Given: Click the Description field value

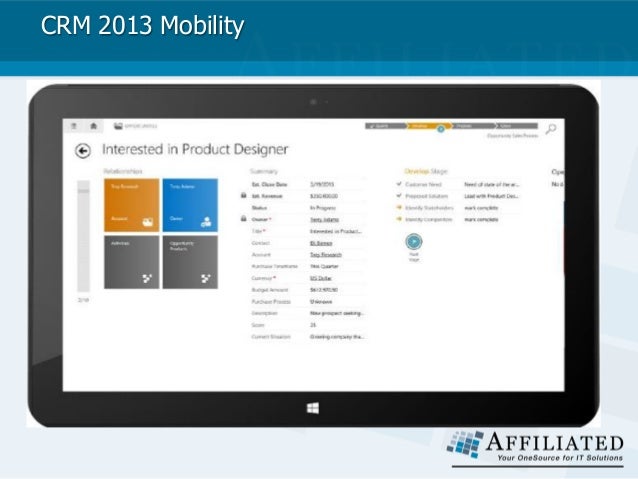Looking at the screenshot, I should pos(336,313).
